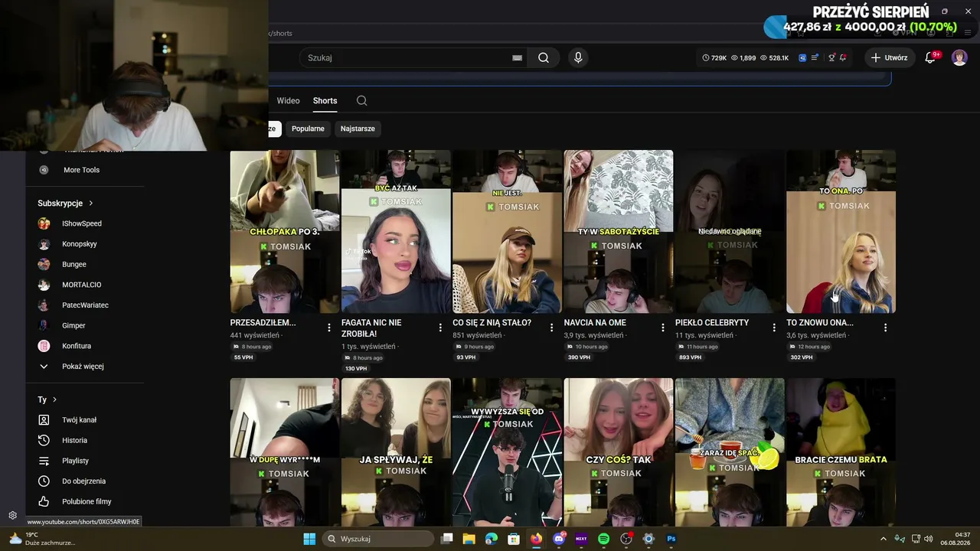Screen dimensions: 980x551
Task: Switch to the Wideo tab
Action: pos(288,100)
